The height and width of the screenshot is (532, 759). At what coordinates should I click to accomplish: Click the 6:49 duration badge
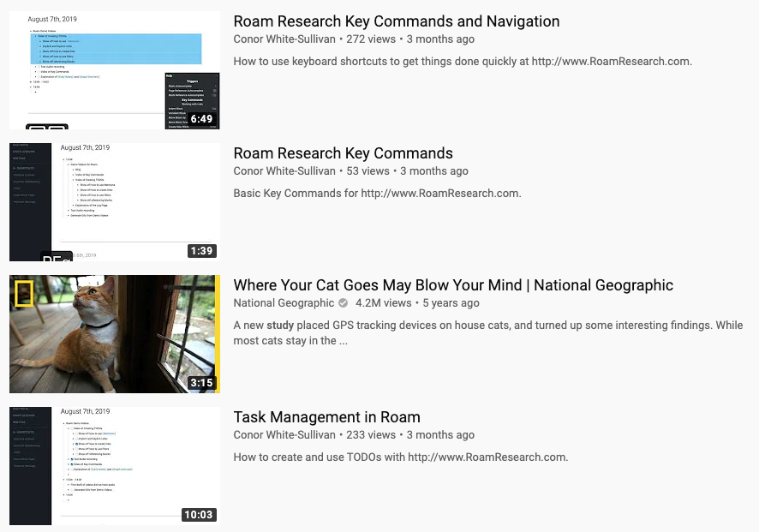tap(201, 119)
